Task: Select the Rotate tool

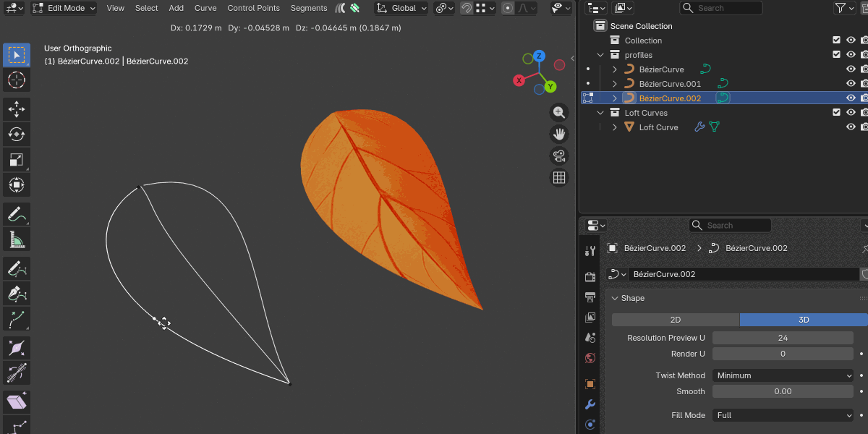Action: tap(16, 132)
